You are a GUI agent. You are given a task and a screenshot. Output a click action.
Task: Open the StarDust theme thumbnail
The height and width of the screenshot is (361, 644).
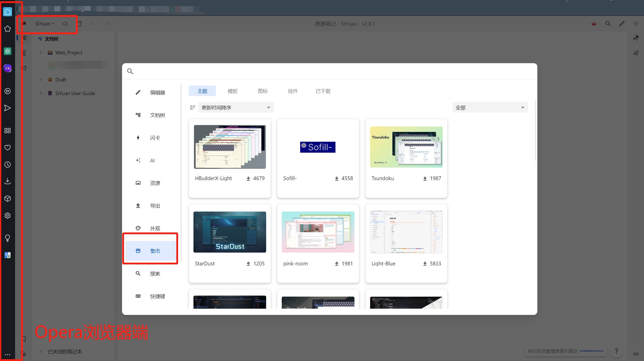pos(229,232)
